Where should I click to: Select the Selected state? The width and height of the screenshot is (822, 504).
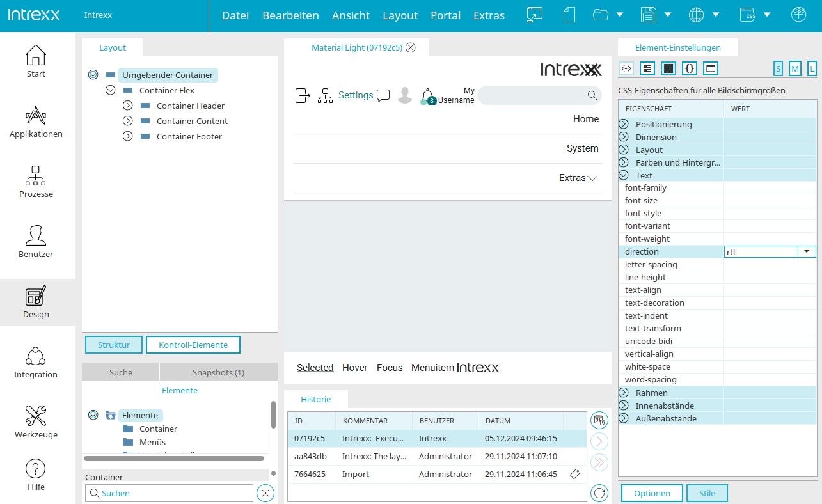point(315,368)
